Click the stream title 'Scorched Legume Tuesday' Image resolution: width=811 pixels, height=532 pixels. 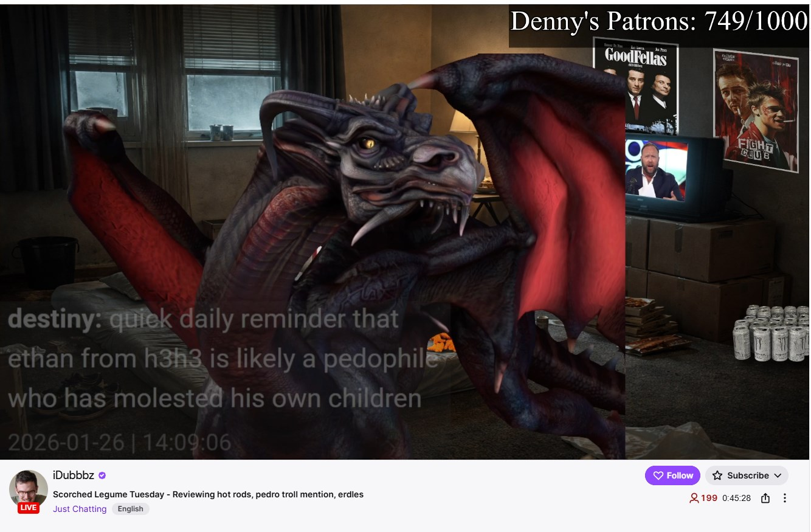click(x=208, y=494)
